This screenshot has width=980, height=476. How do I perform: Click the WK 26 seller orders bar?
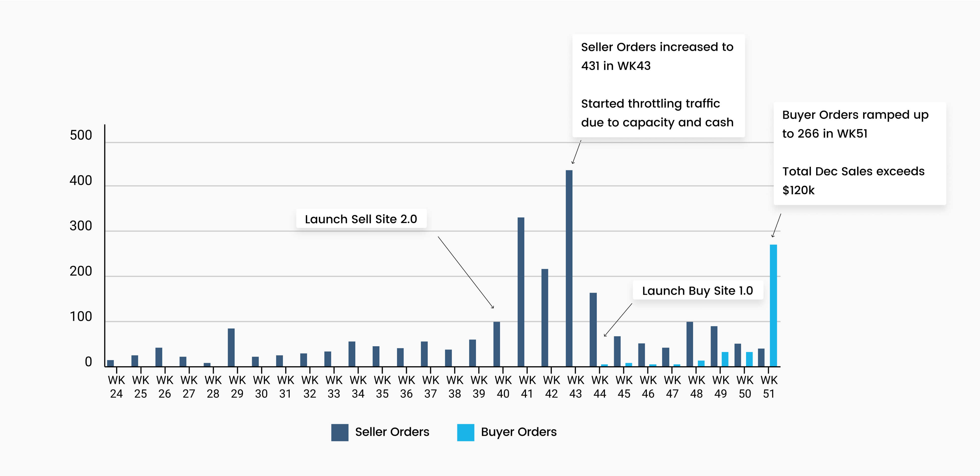(x=159, y=357)
